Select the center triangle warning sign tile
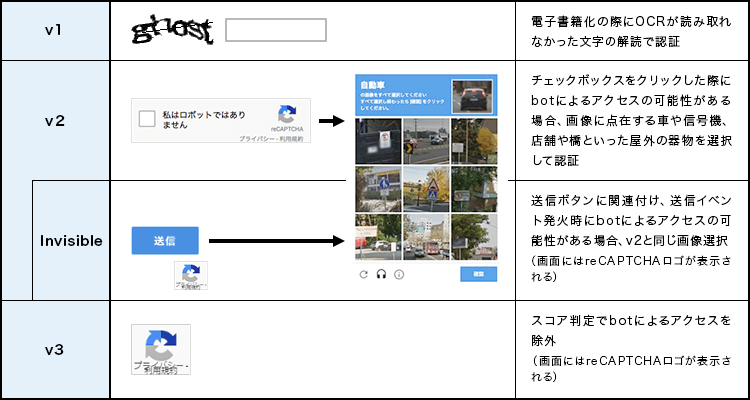 coord(427,187)
